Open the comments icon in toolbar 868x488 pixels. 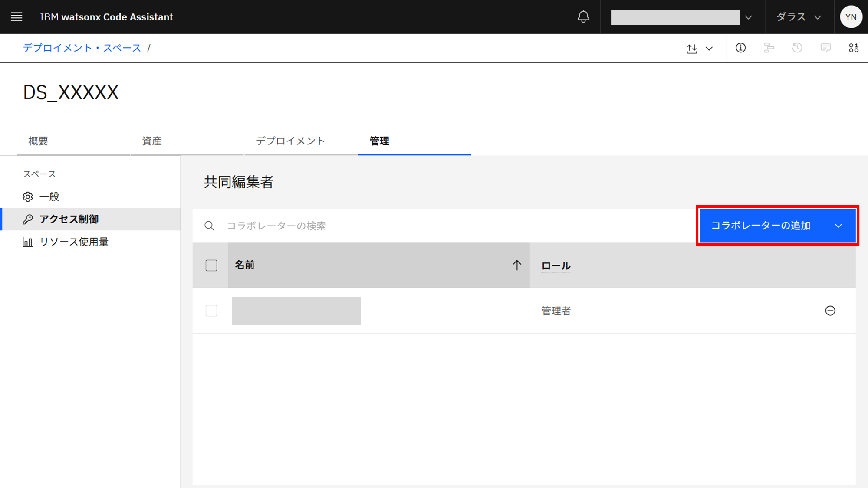(825, 48)
